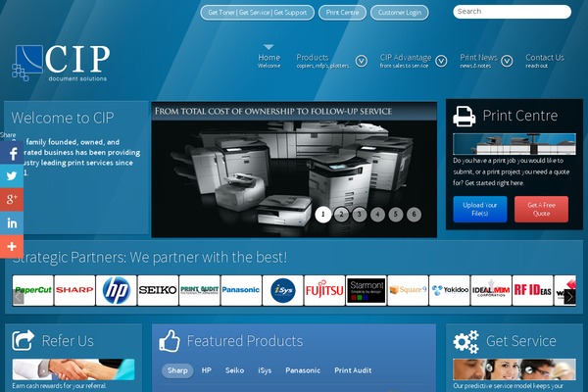Expand the Products menu chevron
Image resolution: width=588 pixels, height=392 pixels.
point(362,61)
